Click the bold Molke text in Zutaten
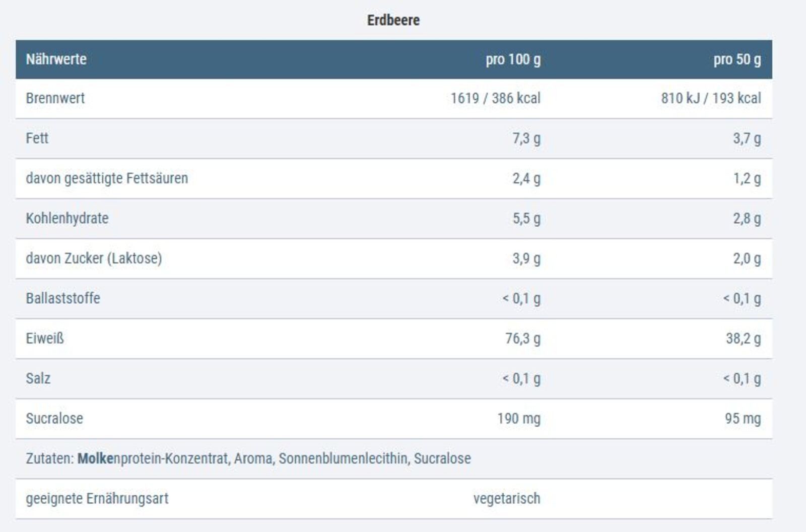This screenshot has width=806, height=532. (95, 458)
